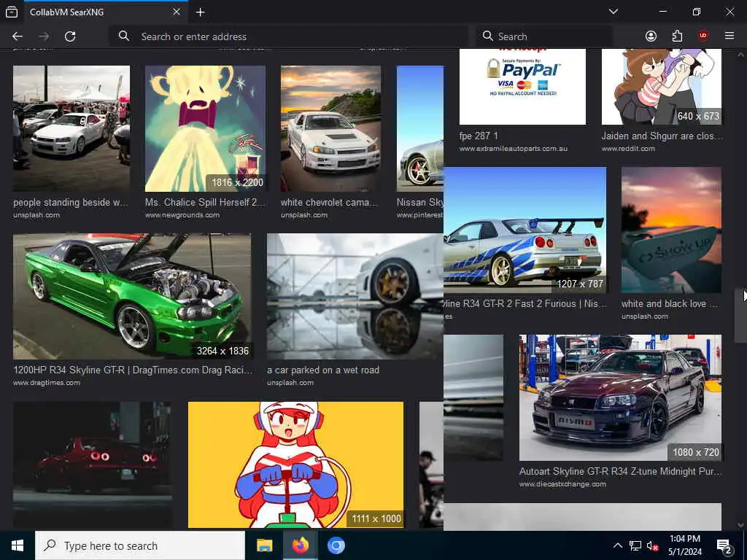Viewport: 747px width, 560px height.
Task: Click 'people standing beside w...' caption
Action: click(71, 203)
